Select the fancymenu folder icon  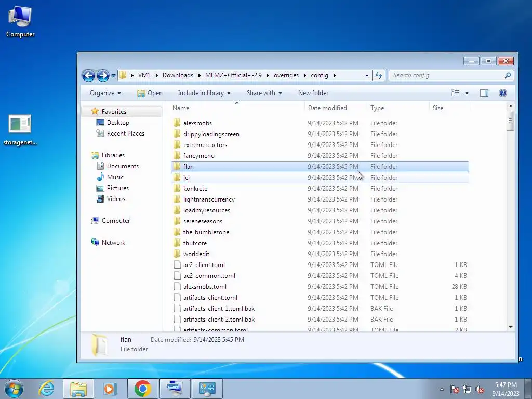pyautogui.click(x=177, y=155)
